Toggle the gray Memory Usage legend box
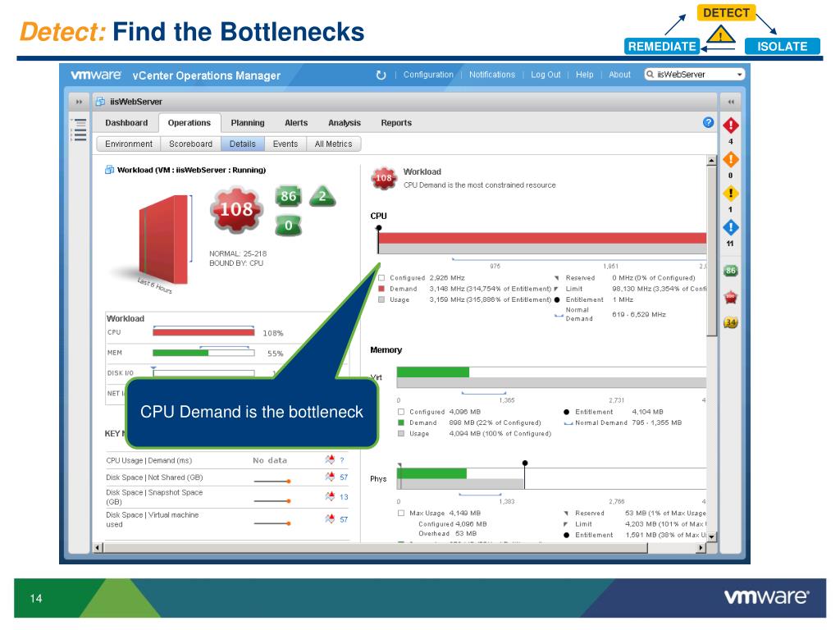 (401, 434)
